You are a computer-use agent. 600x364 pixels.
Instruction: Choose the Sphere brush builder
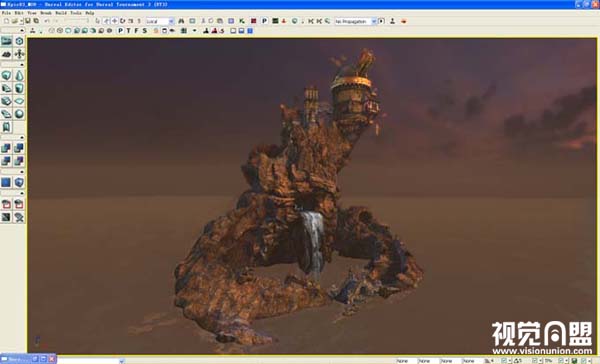[x=19, y=114]
